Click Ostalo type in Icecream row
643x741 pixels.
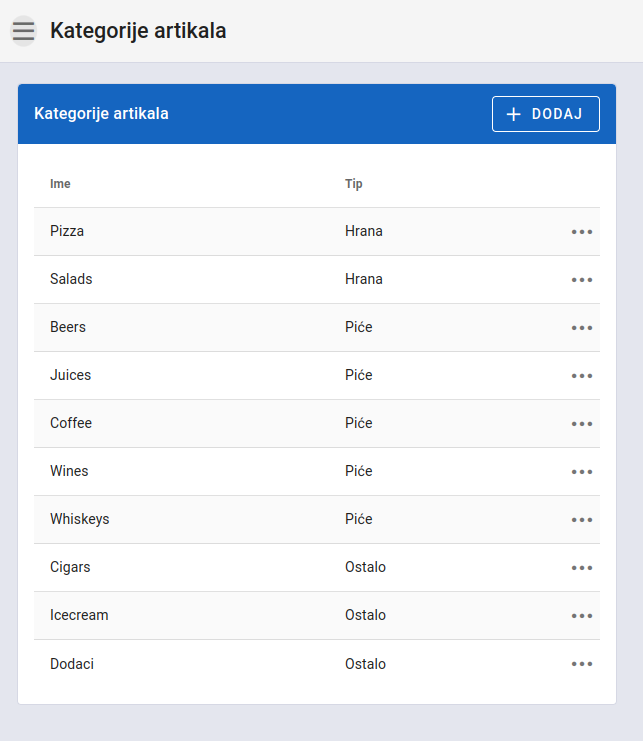(366, 615)
